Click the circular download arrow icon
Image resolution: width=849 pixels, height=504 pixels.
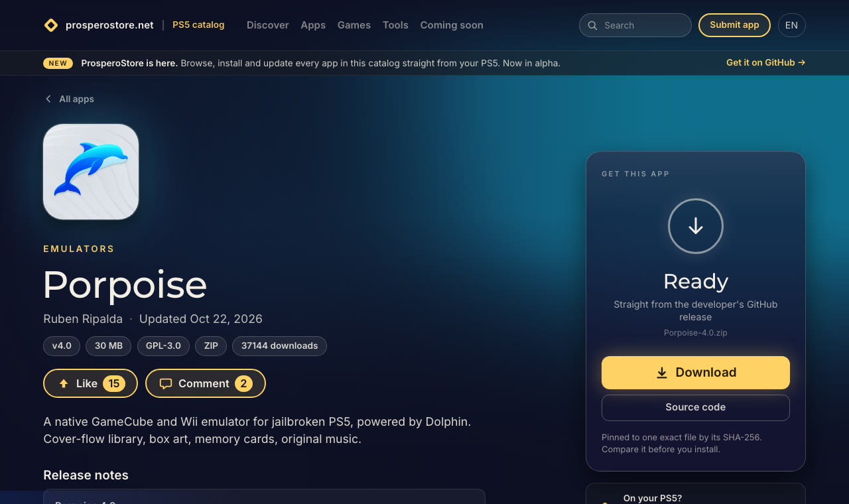point(696,226)
